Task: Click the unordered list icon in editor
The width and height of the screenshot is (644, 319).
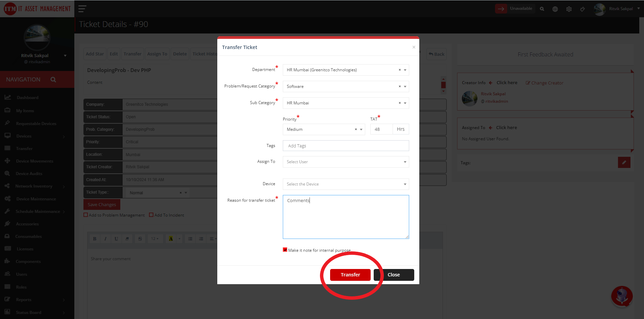Action: (190, 239)
